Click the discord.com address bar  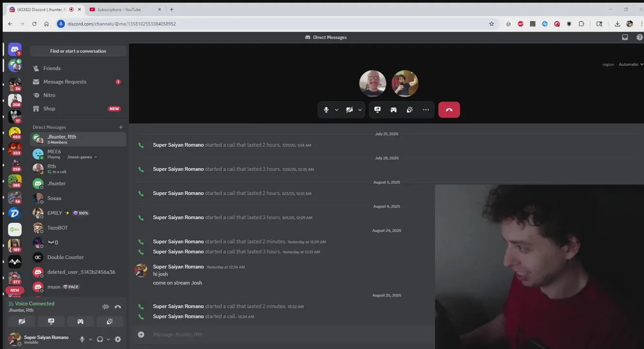271,24
